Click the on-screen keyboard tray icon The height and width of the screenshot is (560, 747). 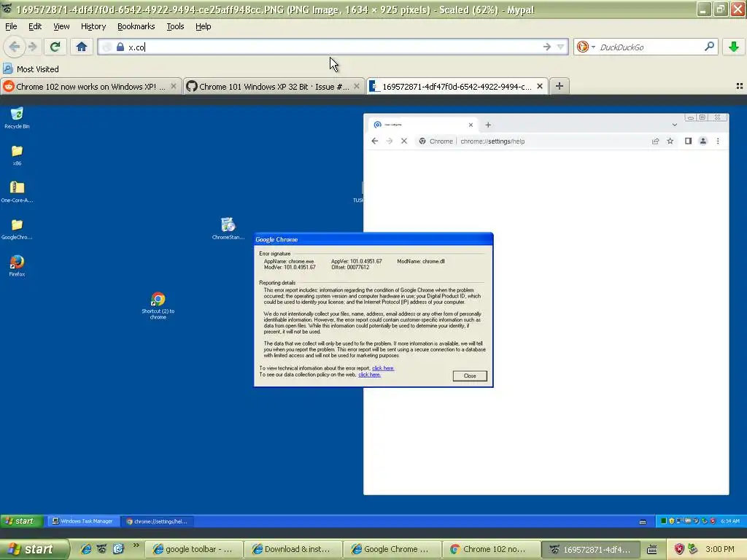coord(651,550)
